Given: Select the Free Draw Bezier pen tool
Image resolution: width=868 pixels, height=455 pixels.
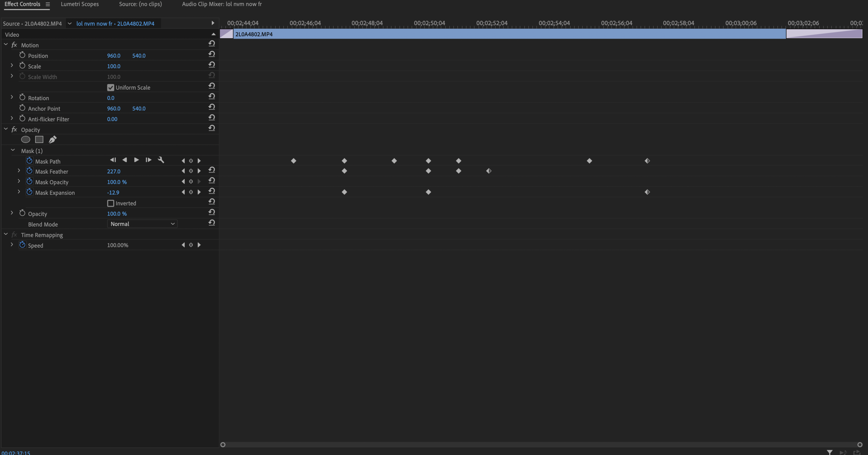Looking at the screenshot, I should click(52, 139).
